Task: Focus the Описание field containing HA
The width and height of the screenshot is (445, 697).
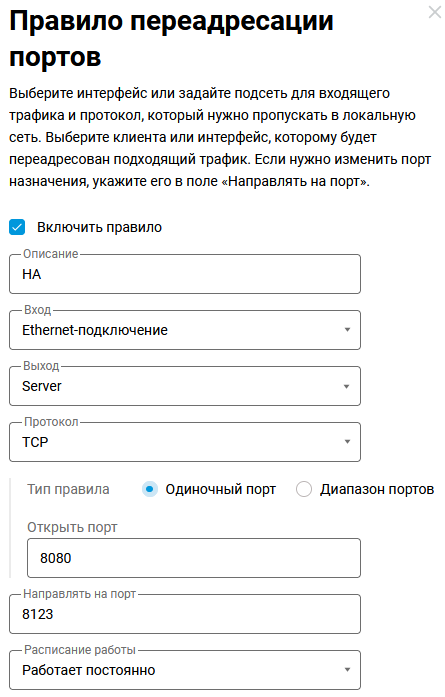Action: (x=185, y=274)
